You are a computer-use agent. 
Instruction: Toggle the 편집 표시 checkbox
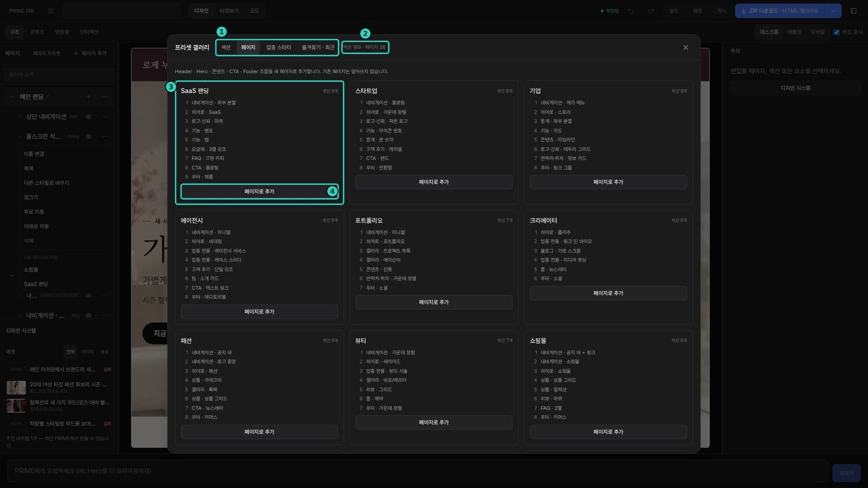836,32
